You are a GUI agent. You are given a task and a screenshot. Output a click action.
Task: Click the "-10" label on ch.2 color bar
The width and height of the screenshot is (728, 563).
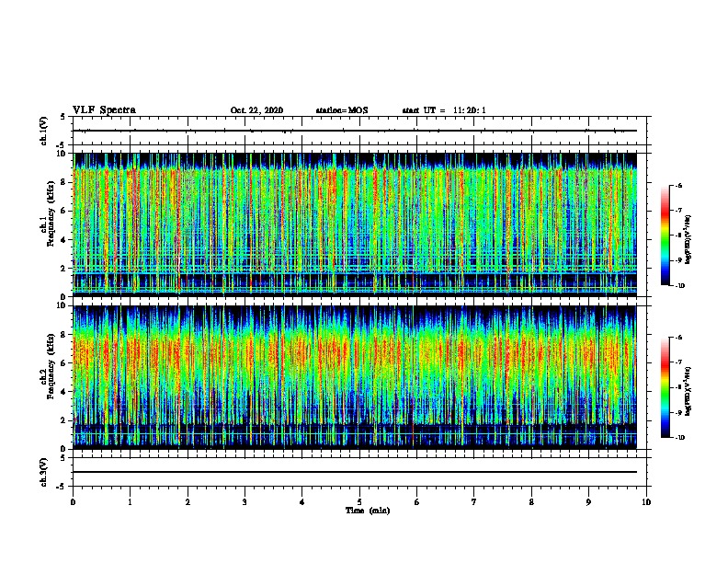click(679, 438)
